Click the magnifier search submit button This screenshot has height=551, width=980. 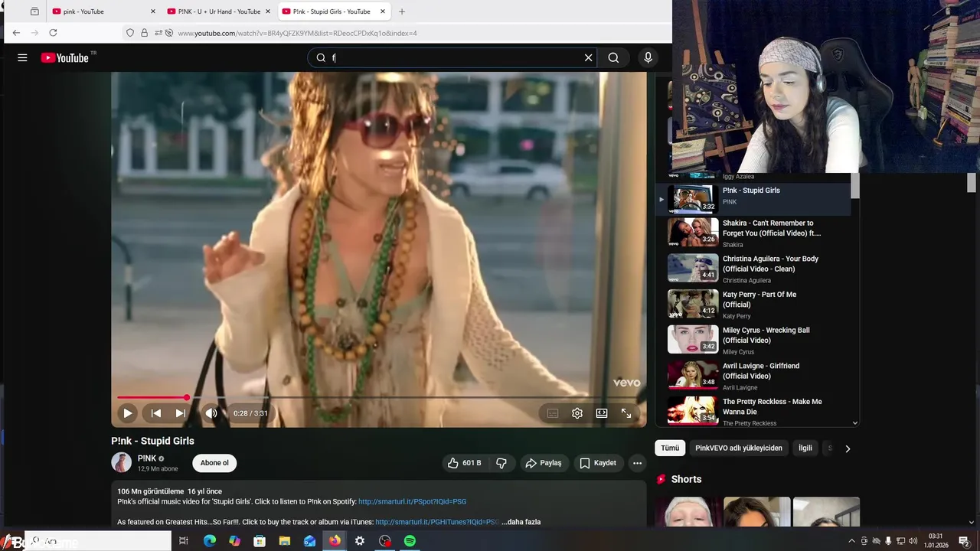click(x=613, y=57)
